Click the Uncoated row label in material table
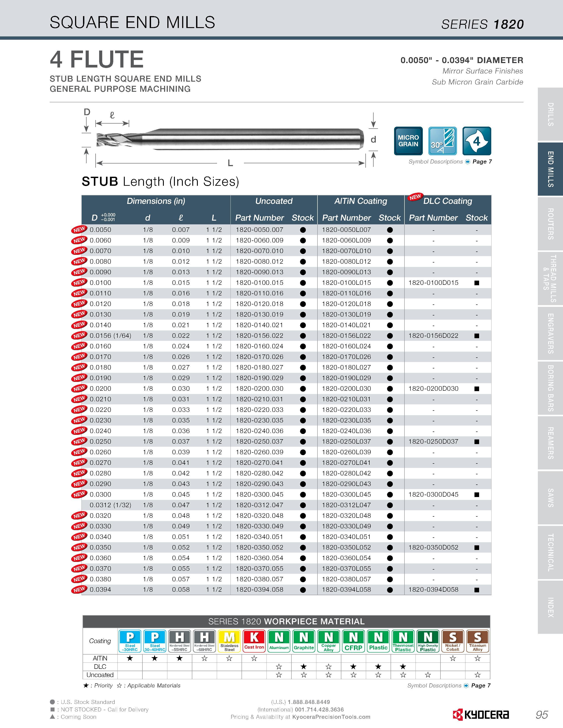 (x=100, y=675)
